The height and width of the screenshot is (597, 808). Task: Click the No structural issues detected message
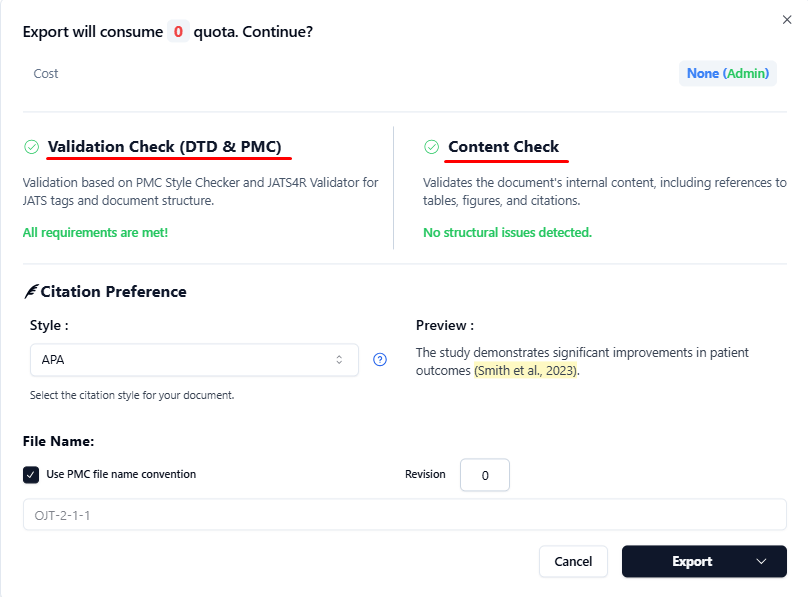(507, 232)
